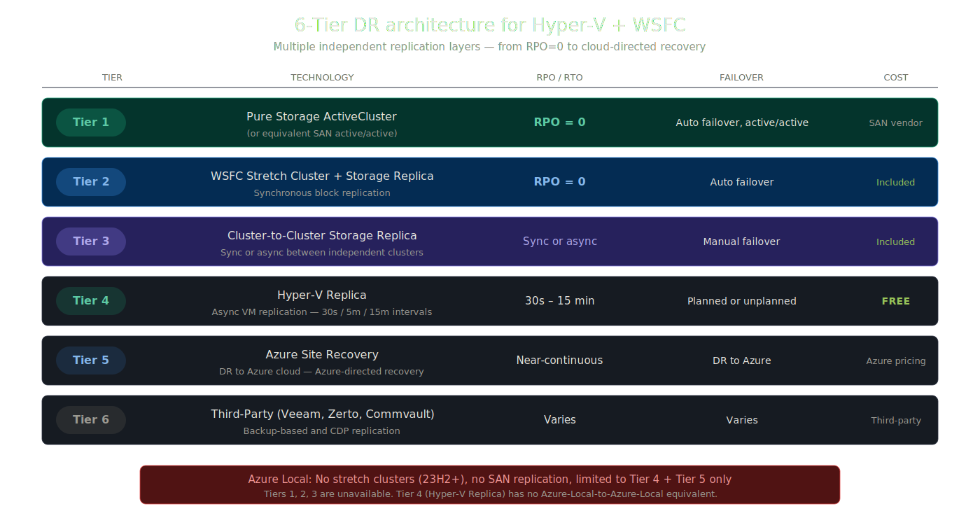The height and width of the screenshot is (525, 980).
Task: Select the Near-continuous RPO value
Action: pos(559,360)
